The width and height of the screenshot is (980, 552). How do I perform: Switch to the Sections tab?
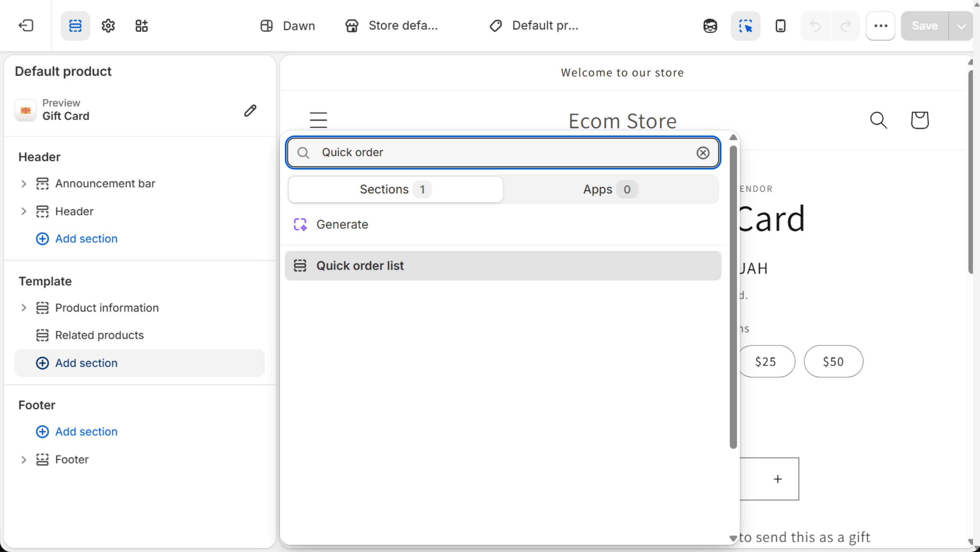click(395, 189)
